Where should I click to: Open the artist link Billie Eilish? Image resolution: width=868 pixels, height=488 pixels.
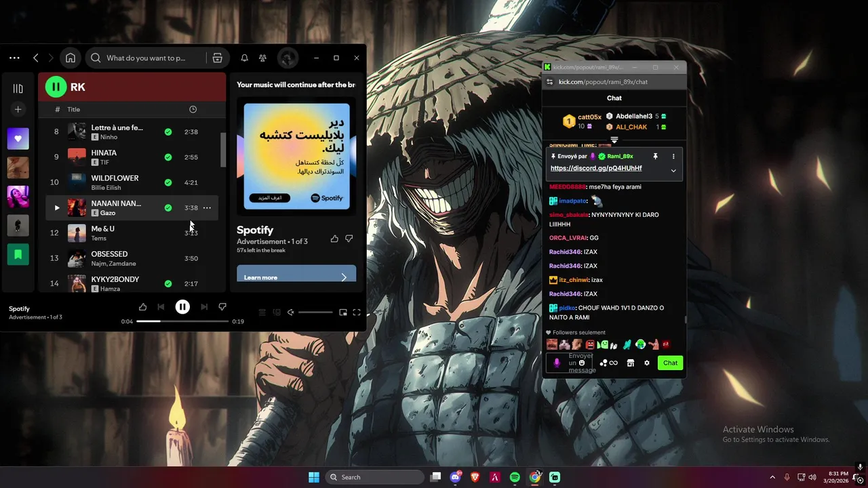pos(112,188)
